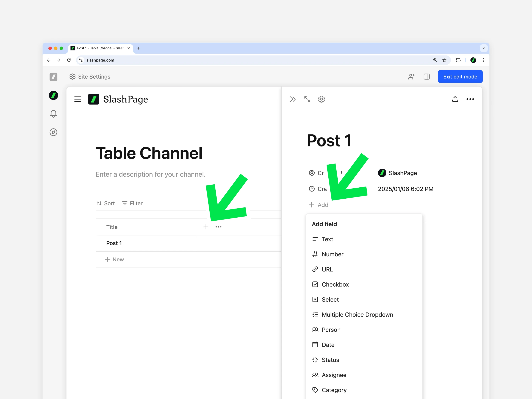Choose Date field type
The image size is (532, 399).
(x=364, y=345)
